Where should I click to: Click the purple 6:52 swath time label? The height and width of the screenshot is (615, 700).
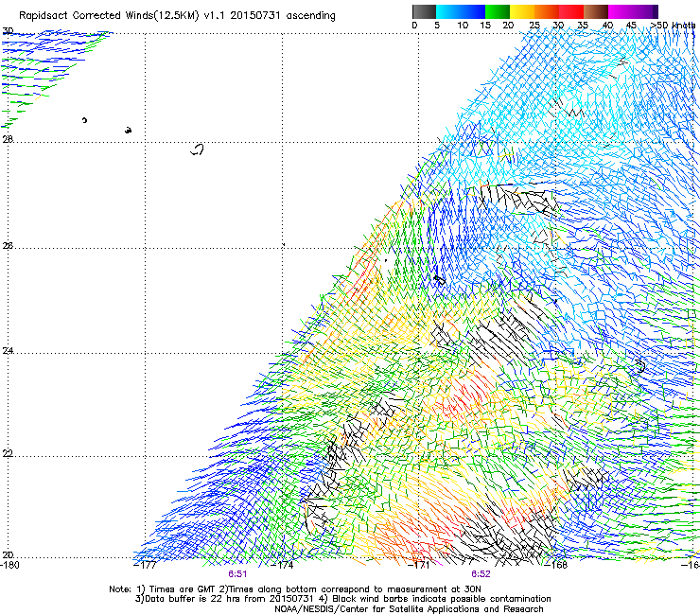click(x=481, y=574)
